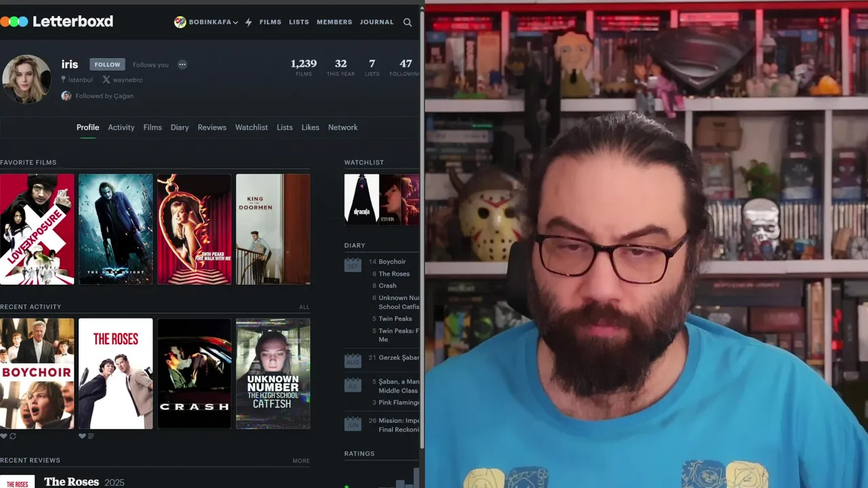Screen dimensions: 868x488
Task: Click the İstanbul location pin icon
Action: pos(64,79)
